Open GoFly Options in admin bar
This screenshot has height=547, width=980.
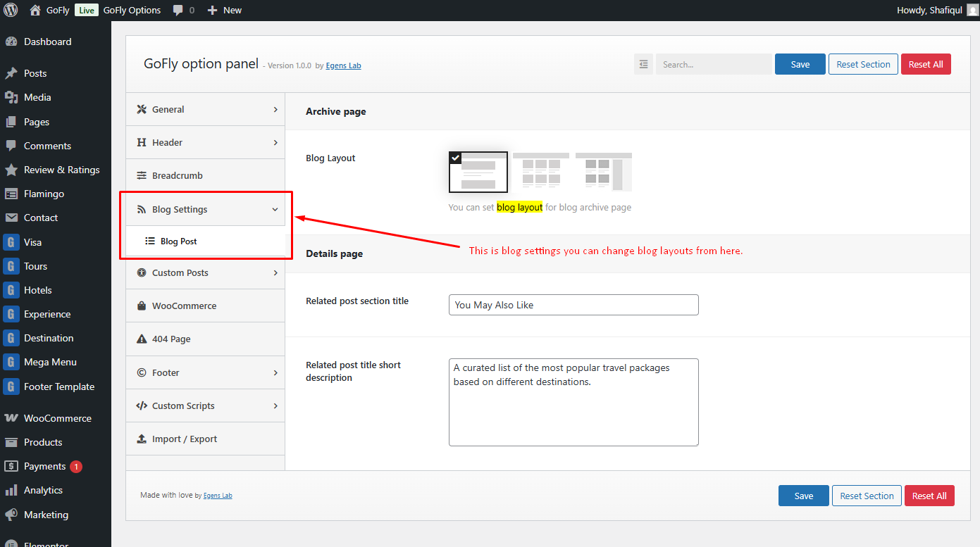132,10
